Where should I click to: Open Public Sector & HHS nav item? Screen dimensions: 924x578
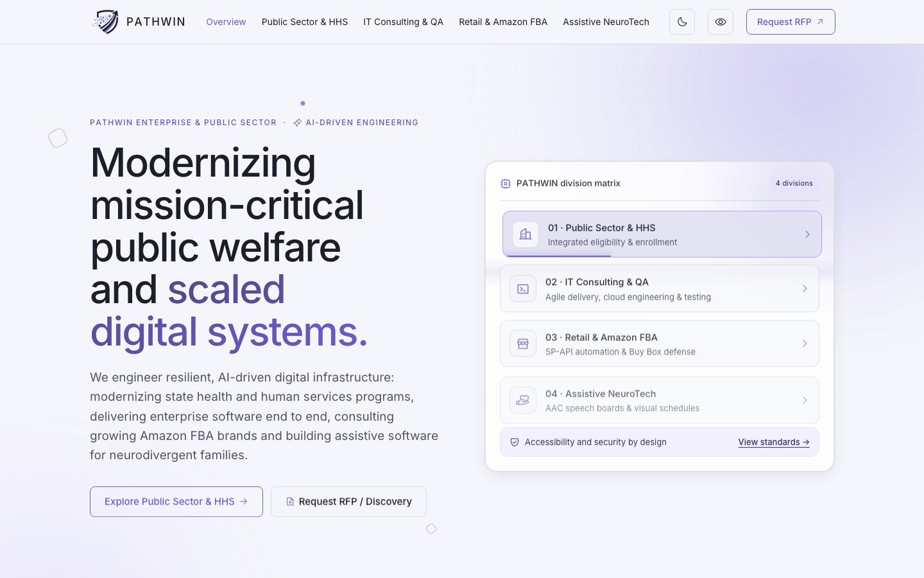coord(305,22)
